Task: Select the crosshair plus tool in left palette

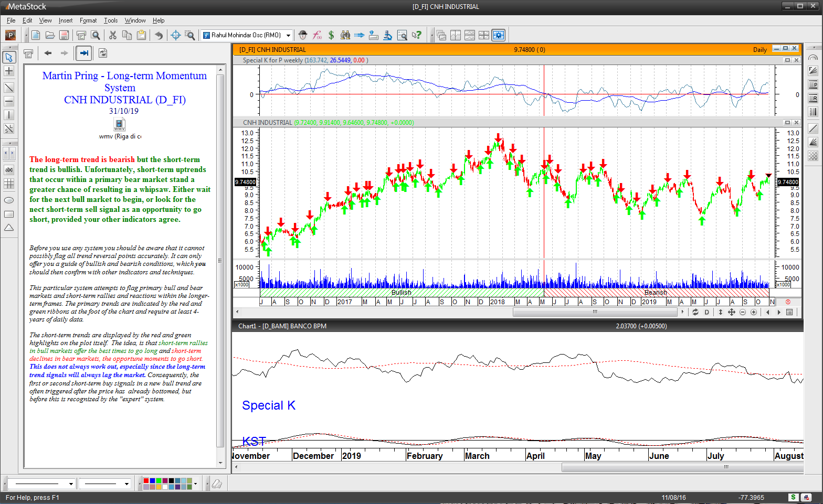Action: pyautogui.click(x=9, y=71)
